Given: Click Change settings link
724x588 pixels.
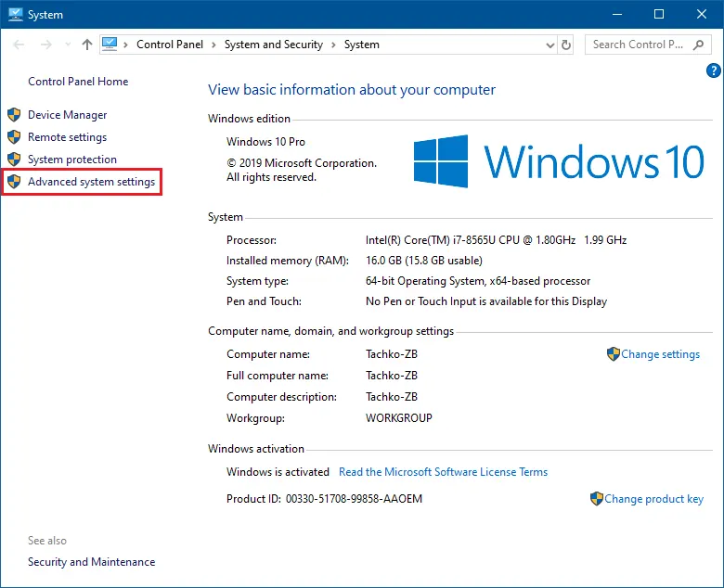Looking at the screenshot, I should 660,354.
